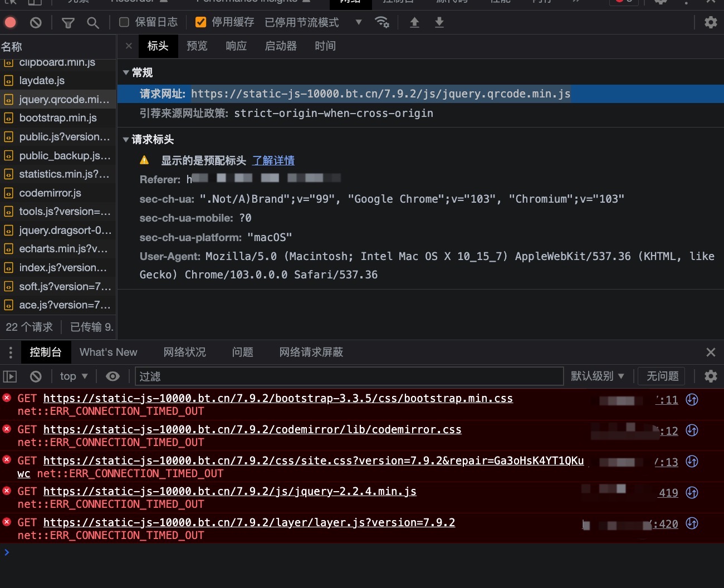Switch to the Headers tab
Viewport: 724px width, 588px height.
tap(158, 46)
